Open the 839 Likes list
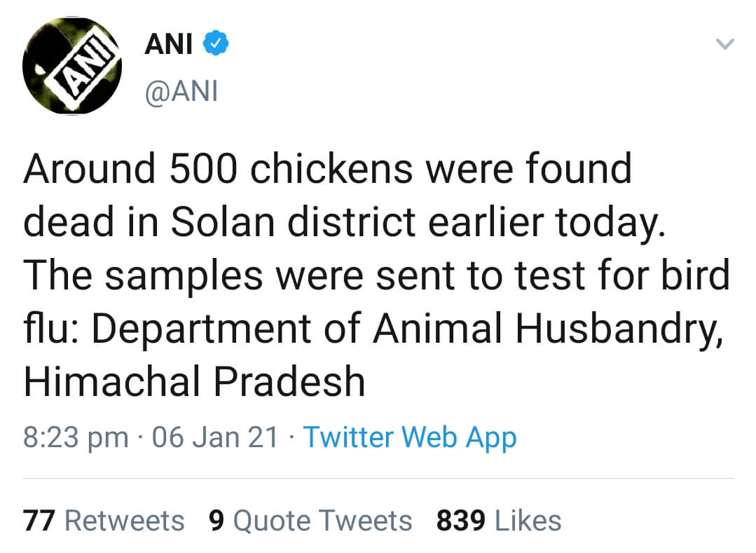This screenshot has height=553, width=756. 498,521
